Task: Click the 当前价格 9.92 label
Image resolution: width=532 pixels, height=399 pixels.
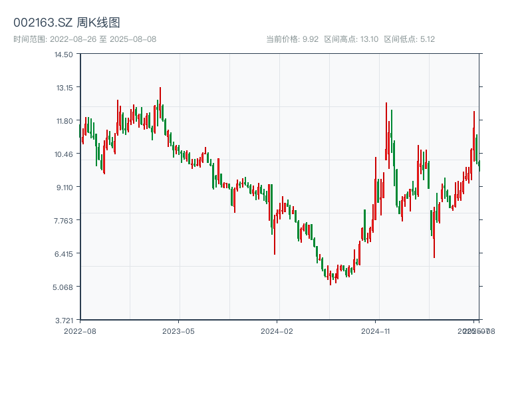Action: (x=293, y=39)
